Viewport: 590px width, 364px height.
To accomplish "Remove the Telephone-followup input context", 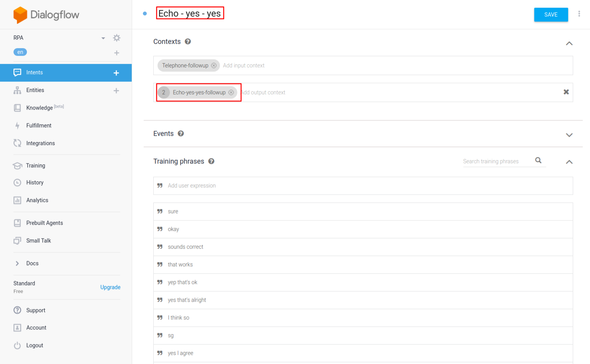I will tap(214, 65).
